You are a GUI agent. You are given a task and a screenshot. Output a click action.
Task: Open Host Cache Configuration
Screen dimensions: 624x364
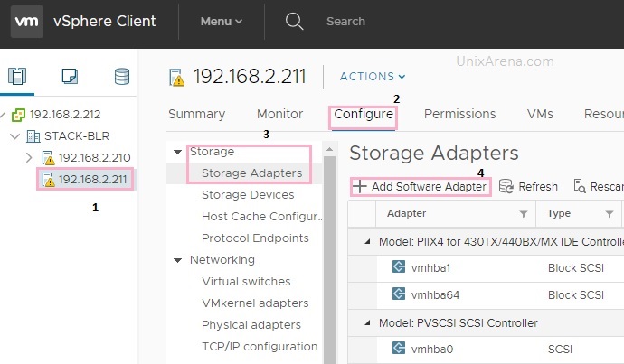(x=262, y=217)
